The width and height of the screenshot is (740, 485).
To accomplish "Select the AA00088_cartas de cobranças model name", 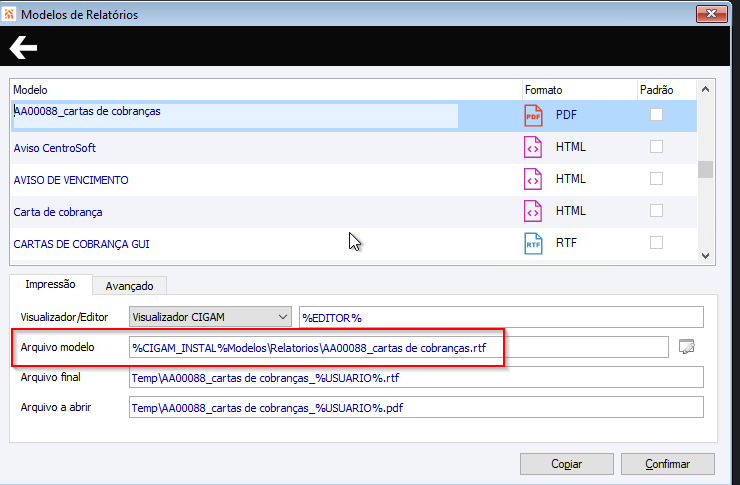I will tap(87, 111).
